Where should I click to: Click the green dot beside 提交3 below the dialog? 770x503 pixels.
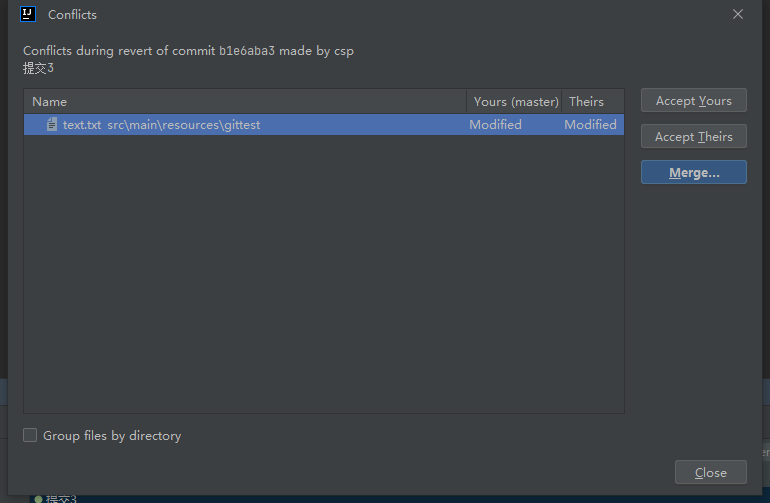[38, 499]
